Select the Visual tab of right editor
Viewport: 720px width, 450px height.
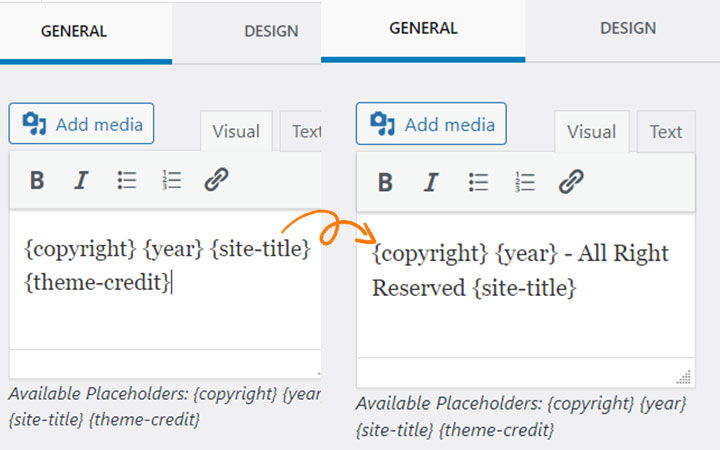[x=591, y=132]
